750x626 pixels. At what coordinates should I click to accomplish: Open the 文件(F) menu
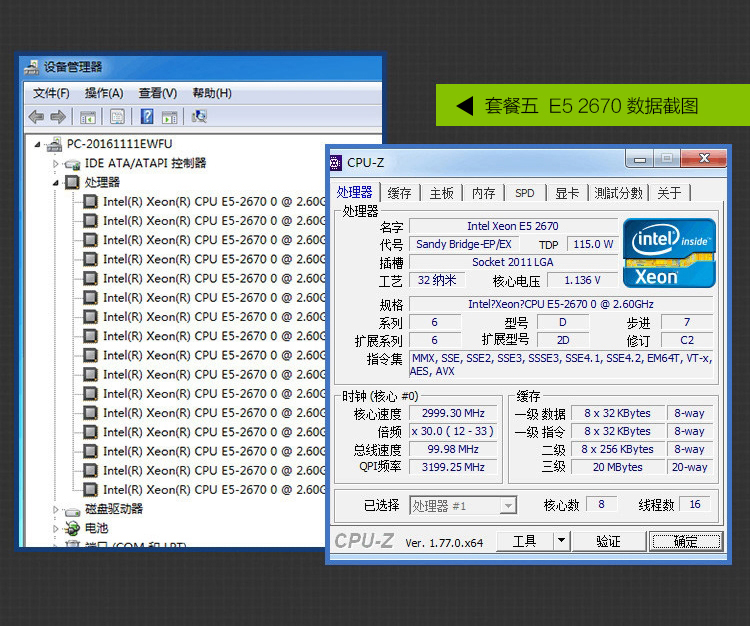pyautogui.click(x=51, y=93)
